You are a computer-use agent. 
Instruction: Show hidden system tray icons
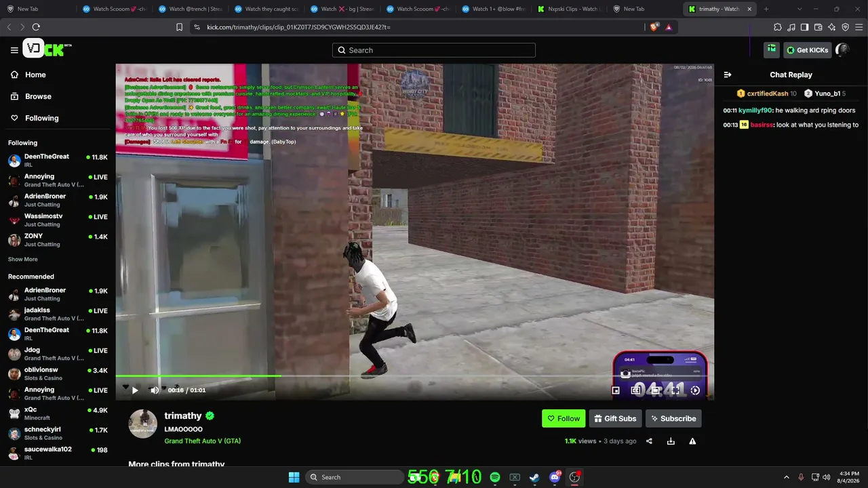(787, 477)
